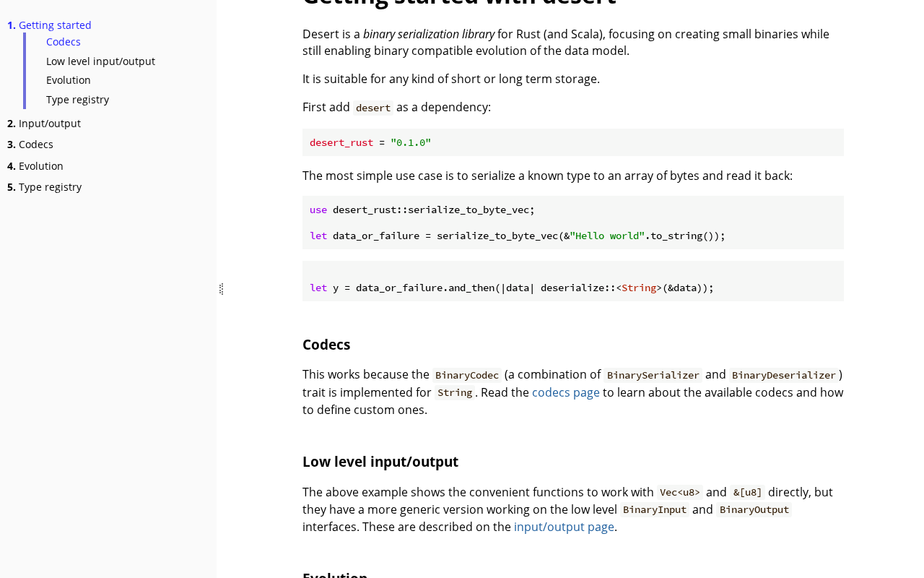
Task: Click the Low level input/output section heading
Action: pyautogui.click(x=380, y=462)
